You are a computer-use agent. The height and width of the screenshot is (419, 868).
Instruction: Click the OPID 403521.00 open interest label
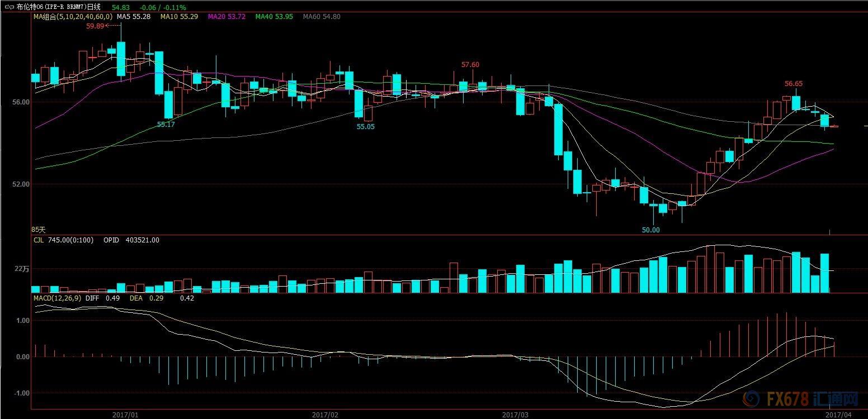click(131, 240)
